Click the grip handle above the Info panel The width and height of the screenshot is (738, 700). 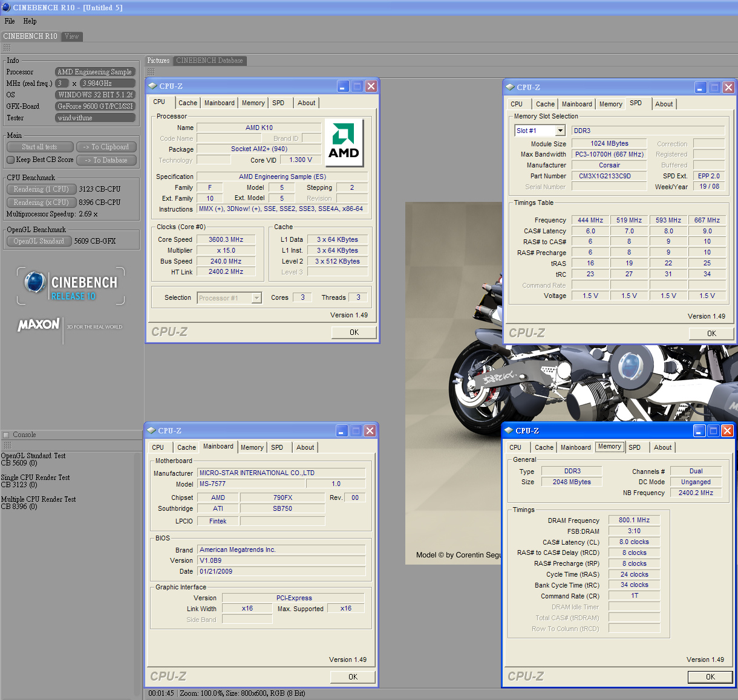pyautogui.click(x=7, y=48)
